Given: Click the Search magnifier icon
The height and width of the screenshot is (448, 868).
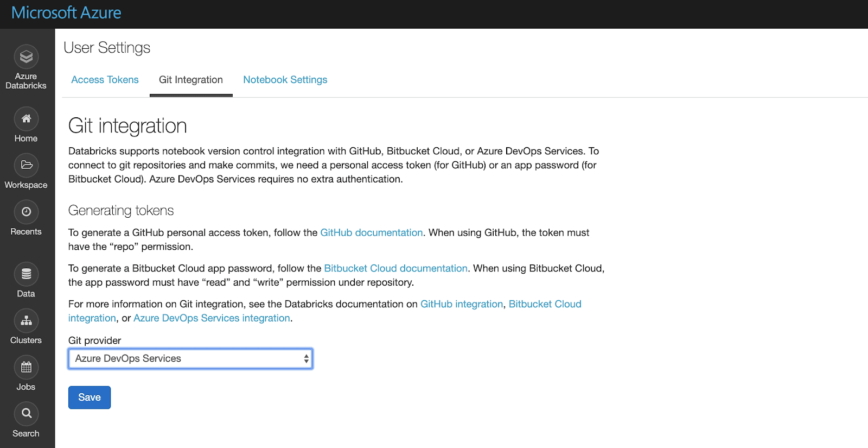Looking at the screenshot, I should [x=26, y=414].
